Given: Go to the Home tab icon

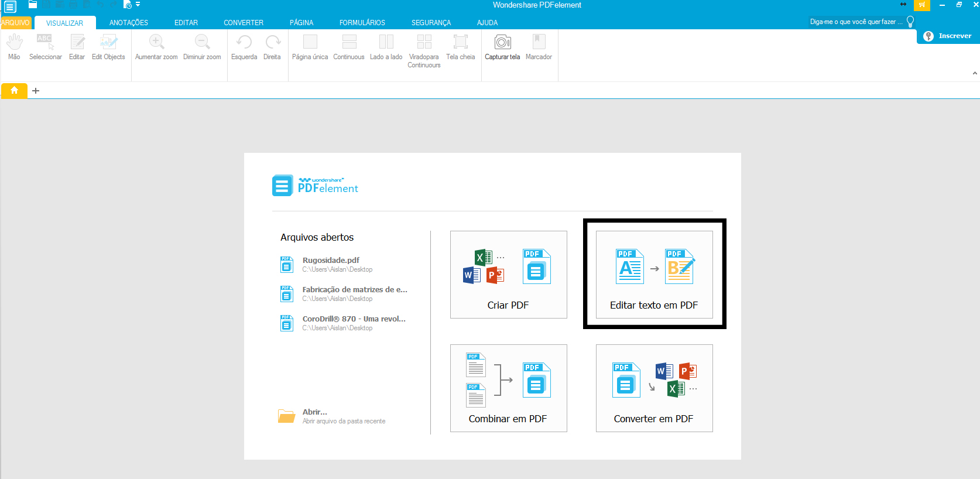Looking at the screenshot, I should coord(14,91).
